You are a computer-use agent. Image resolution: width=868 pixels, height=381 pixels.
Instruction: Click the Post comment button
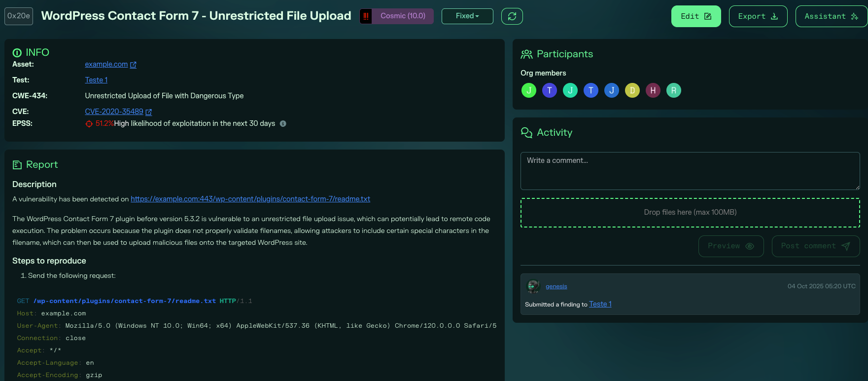(x=815, y=246)
